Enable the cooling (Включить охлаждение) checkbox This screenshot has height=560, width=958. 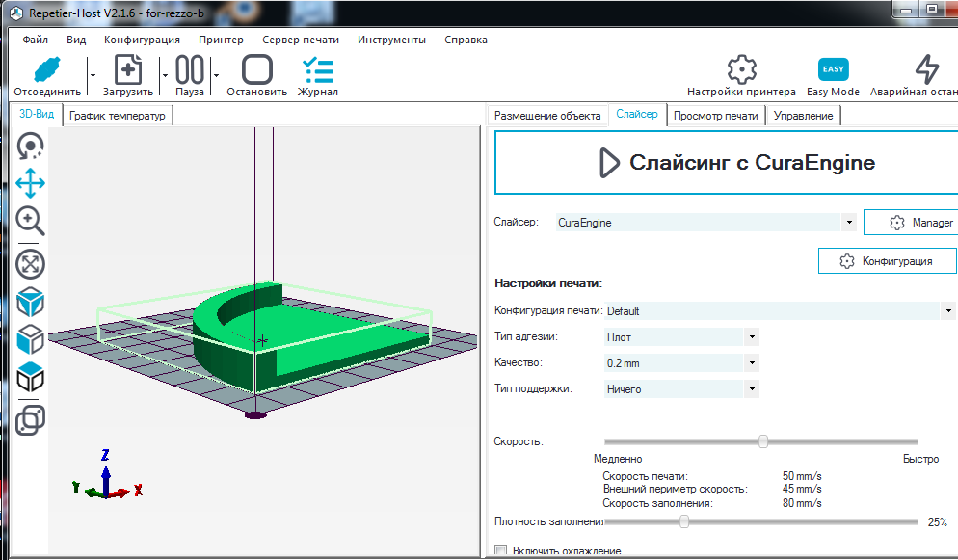click(501, 550)
